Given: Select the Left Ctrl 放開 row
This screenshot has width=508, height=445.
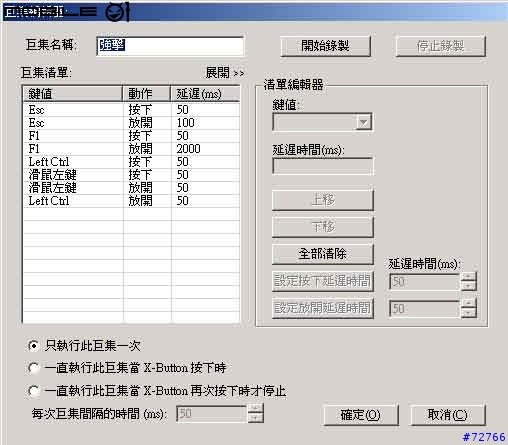Looking at the screenshot, I should click(131, 201).
